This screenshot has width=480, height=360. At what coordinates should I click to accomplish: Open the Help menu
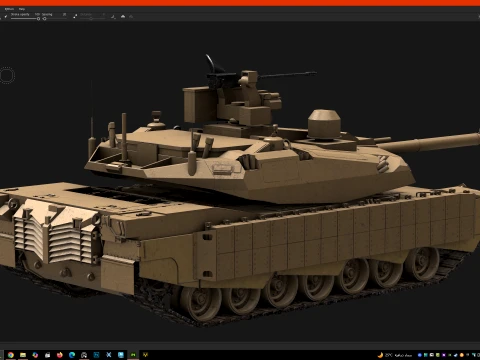point(22,9)
